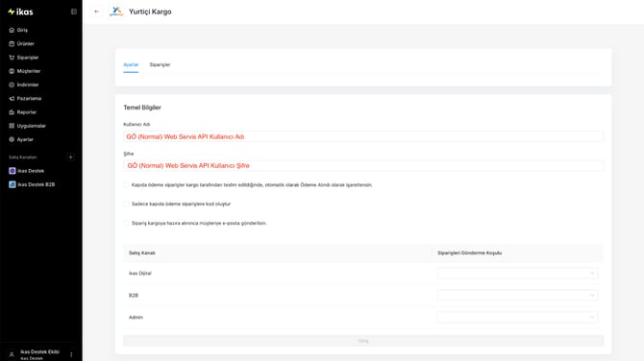Open Pazarlama megaphone icon
The image size is (644, 361).
12,99
